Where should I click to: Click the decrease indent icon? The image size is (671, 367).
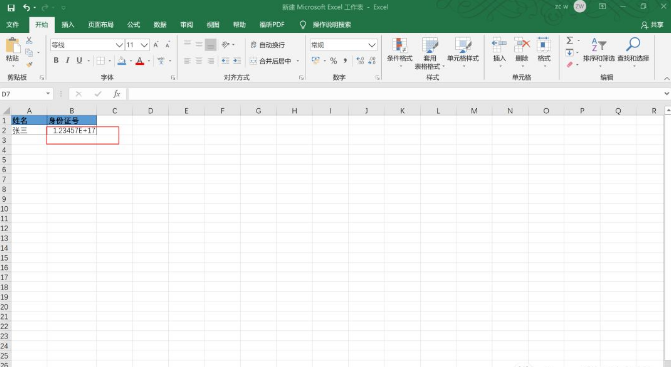click(x=226, y=61)
